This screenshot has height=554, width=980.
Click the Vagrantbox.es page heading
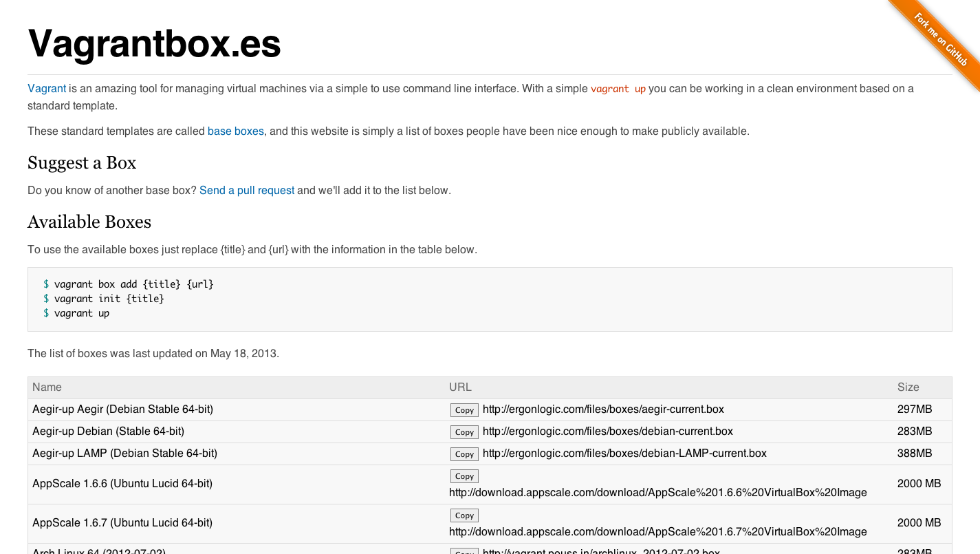[155, 43]
